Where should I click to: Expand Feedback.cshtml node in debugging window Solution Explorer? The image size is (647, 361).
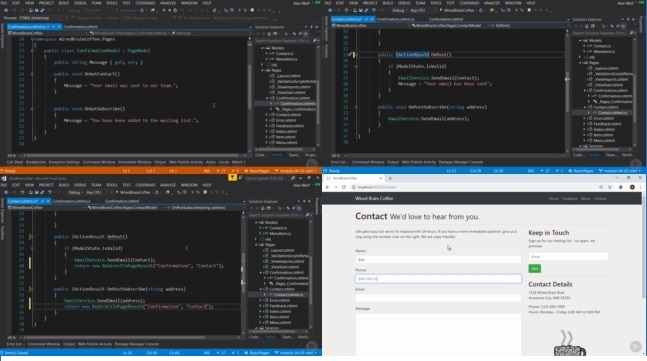[267, 126]
